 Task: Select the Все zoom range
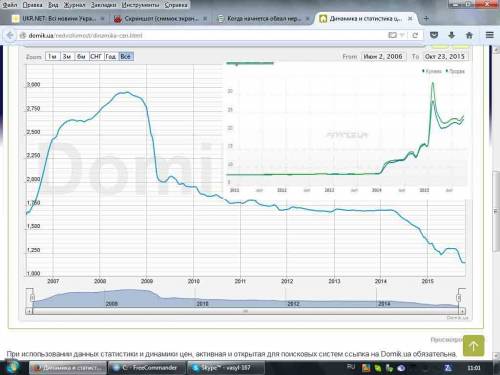(x=126, y=57)
